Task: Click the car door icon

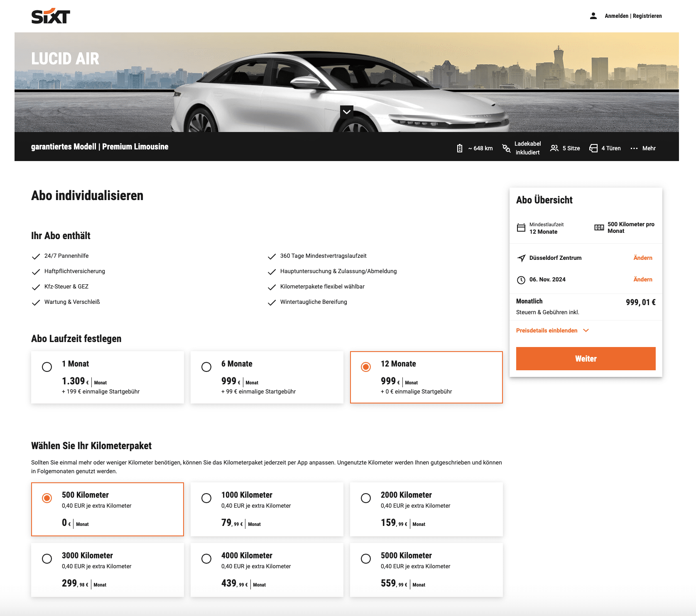Action: 593,148
